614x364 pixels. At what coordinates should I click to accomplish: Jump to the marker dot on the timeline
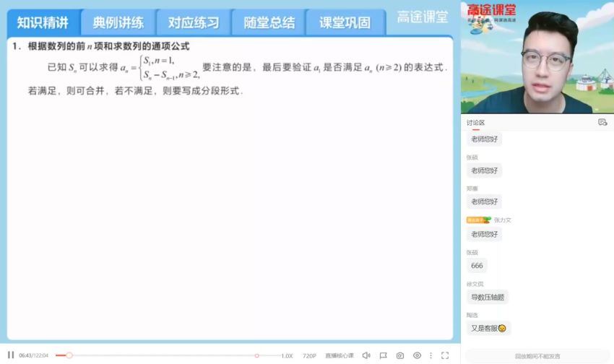point(257,356)
